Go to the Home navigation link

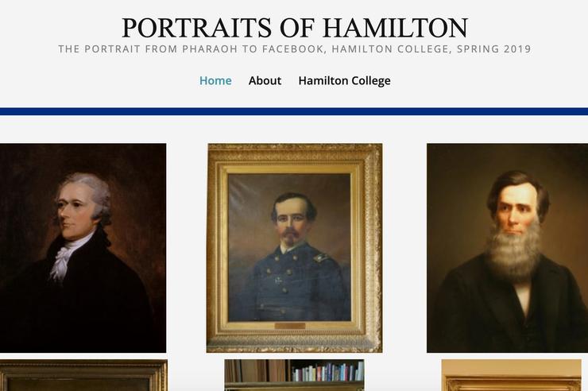[215, 80]
